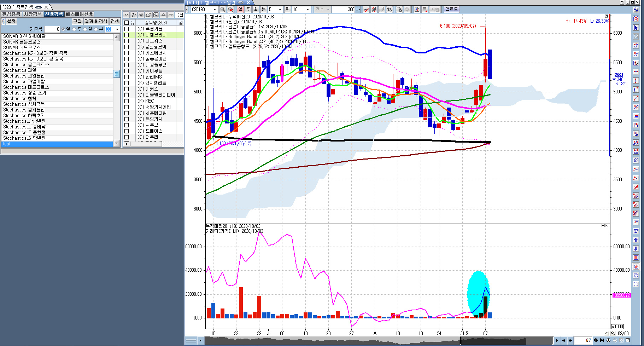The height and width of the screenshot is (346, 644).
Task: Click the pencil edit icon below chart
Action: click(x=606, y=333)
